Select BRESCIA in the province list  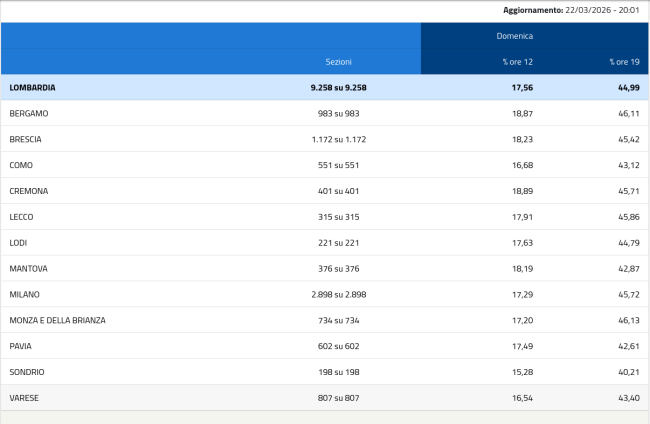[x=26, y=140]
